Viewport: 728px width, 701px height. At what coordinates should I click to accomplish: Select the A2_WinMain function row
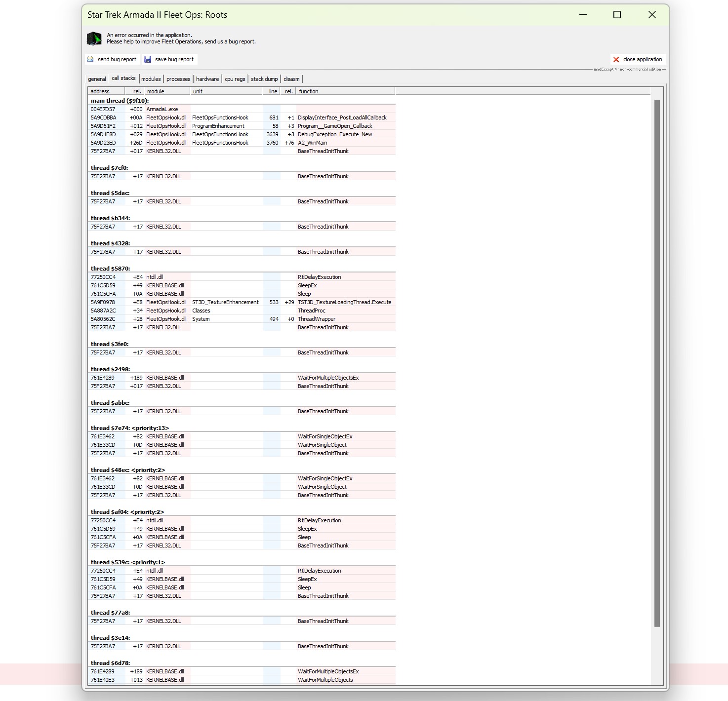tap(242, 143)
